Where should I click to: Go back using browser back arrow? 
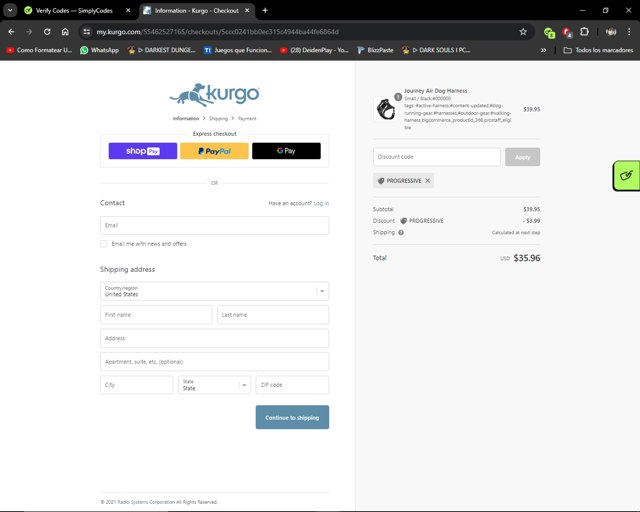click(x=11, y=32)
